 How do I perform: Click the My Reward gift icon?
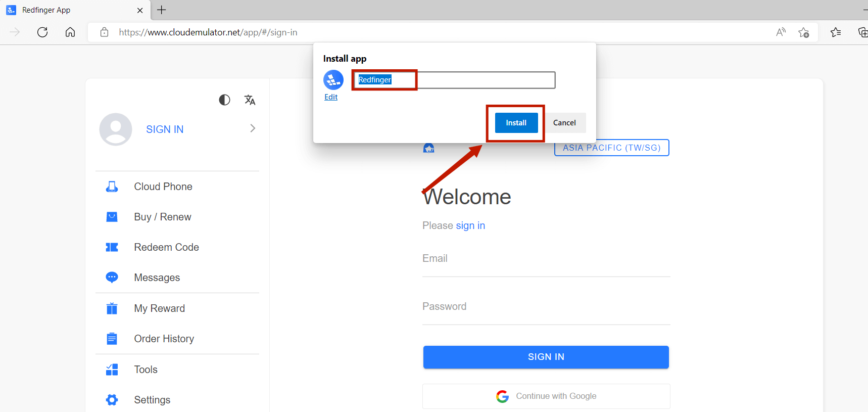tap(112, 308)
